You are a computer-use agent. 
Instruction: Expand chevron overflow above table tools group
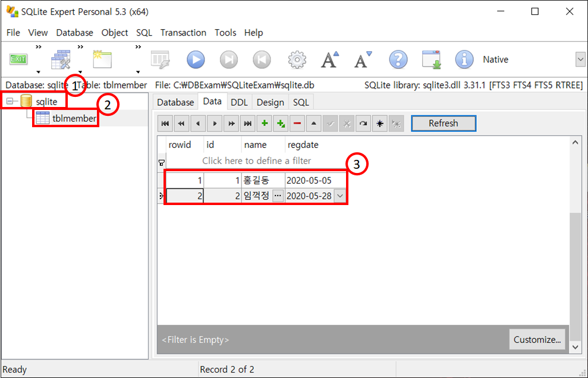coord(80,47)
